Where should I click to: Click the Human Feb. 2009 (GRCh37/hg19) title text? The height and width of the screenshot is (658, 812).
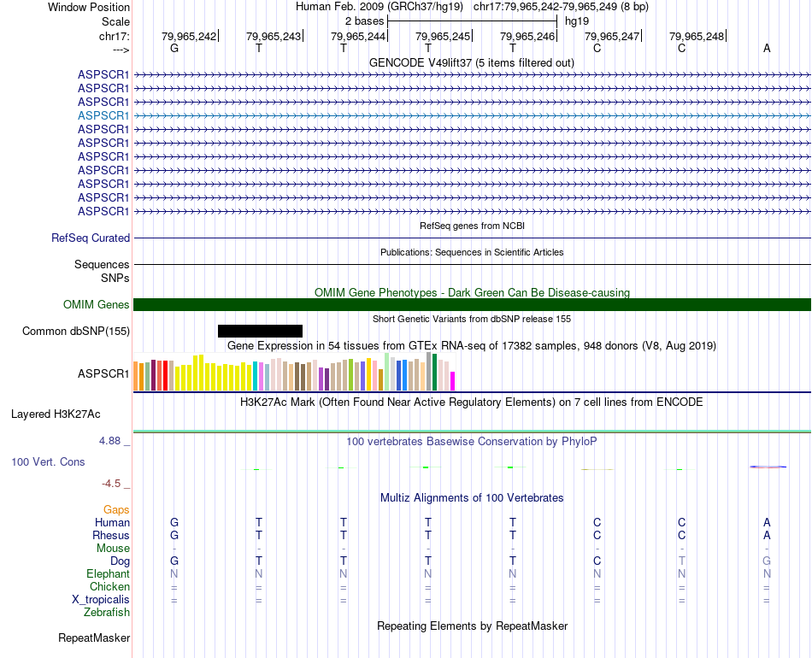pyautogui.click(x=379, y=7)
